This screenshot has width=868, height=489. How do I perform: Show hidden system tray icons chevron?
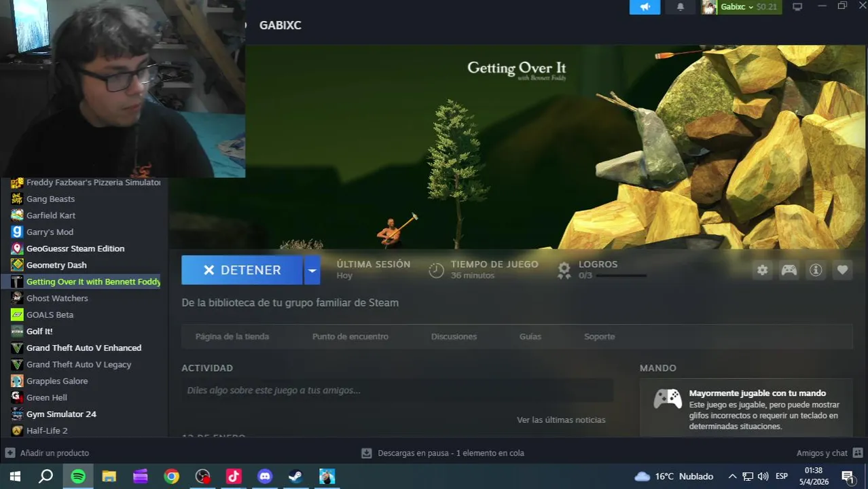coord(732,477)
